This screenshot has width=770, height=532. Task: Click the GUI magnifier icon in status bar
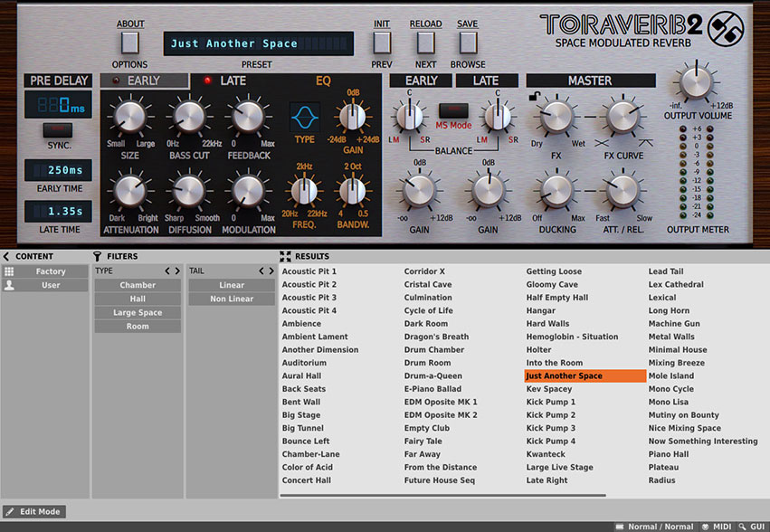click(x=743, y=526)
